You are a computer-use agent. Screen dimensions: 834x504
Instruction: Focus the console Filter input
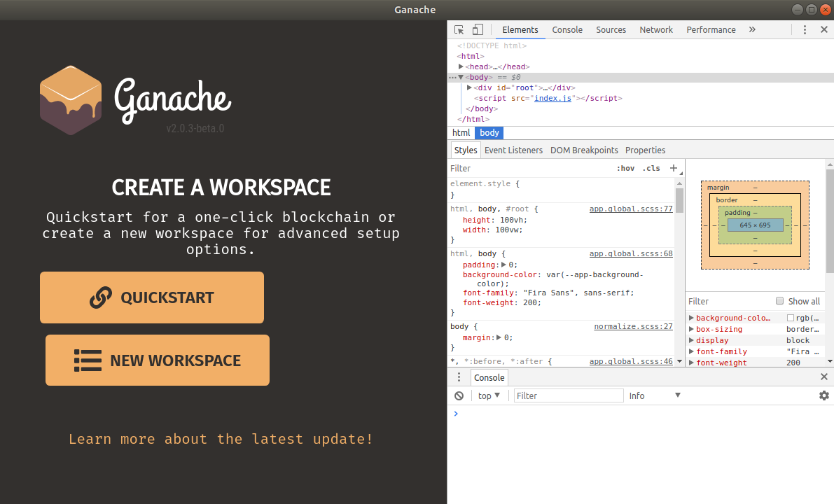(x=569, y=395)
